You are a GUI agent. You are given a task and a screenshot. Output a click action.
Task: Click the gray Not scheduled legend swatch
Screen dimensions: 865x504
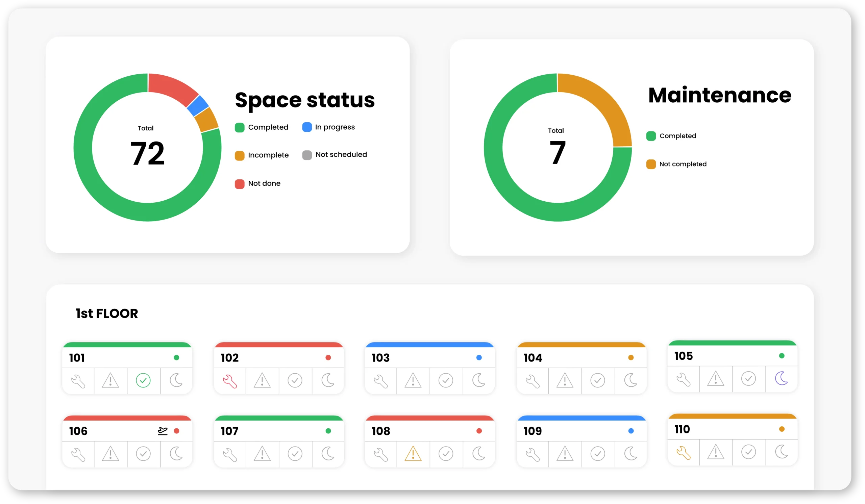307,155
